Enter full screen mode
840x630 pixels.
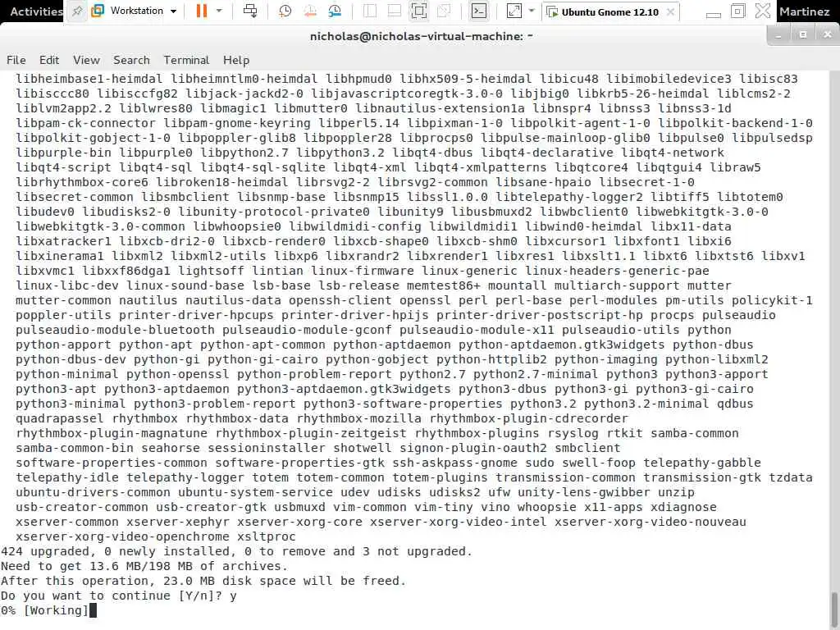click(419, 11)
